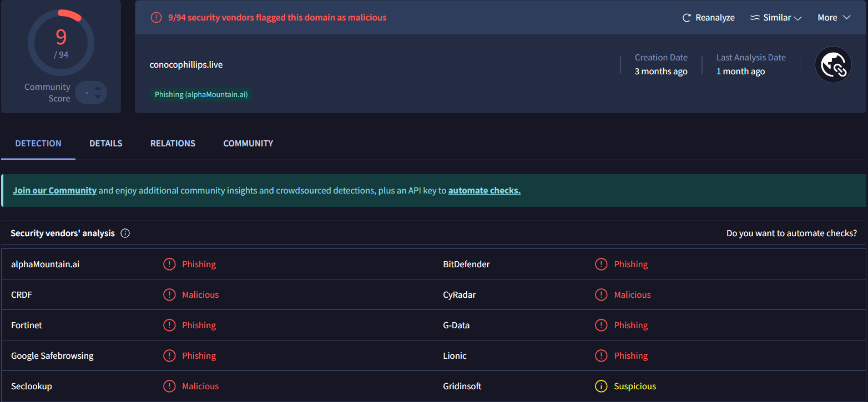
Task: Click Seclookup Malicious warning icon
Action: tap(169, 386)
